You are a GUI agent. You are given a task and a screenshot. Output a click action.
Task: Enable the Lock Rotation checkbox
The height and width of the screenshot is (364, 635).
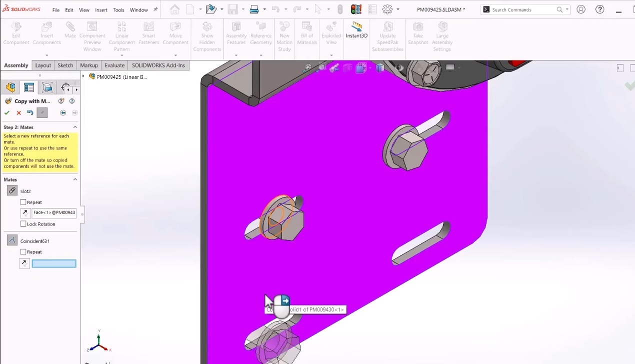click(23, 224)
